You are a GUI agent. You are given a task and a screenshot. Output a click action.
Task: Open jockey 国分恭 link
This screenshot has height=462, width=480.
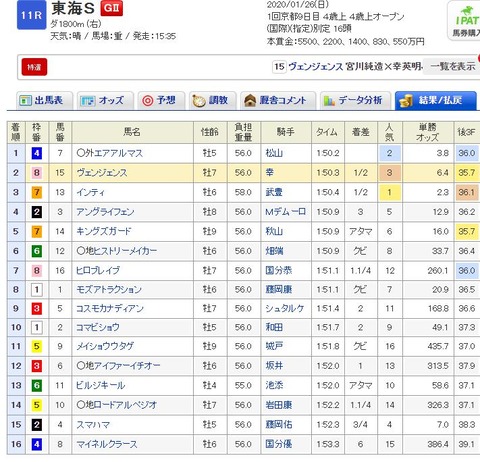(x=279, y=270)
